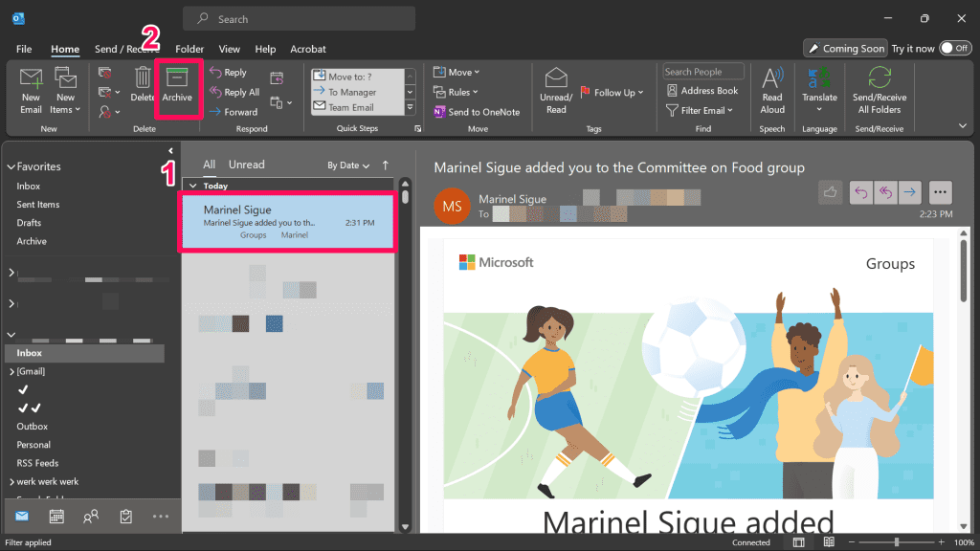Viewport: 980px width, 551px height.
Task: Switch to Calendar view in navigation bar
Action: (56, 517)
